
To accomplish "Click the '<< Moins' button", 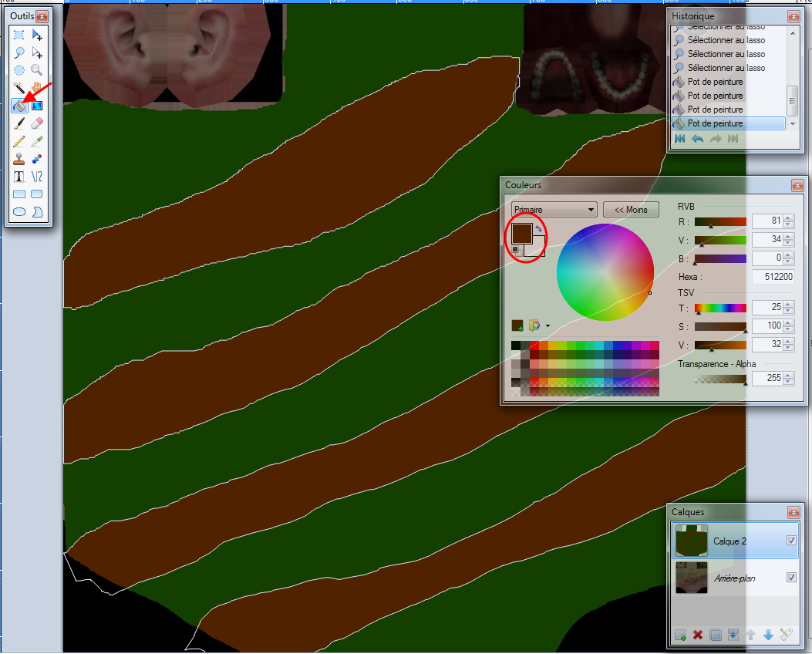I will pos(631,210).
